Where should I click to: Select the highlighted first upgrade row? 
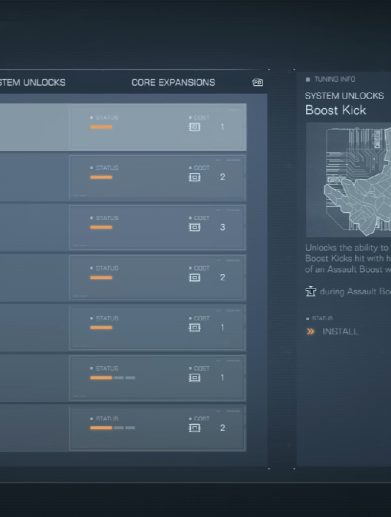coord(123,127)
